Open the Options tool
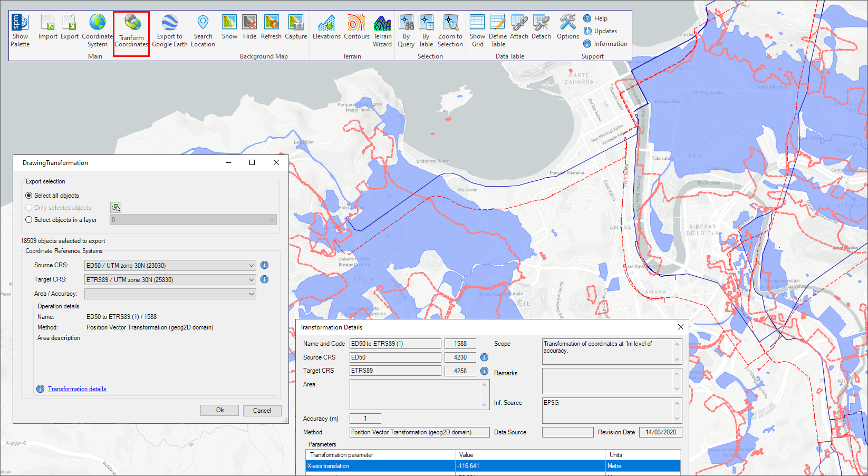 pos(568,27)
